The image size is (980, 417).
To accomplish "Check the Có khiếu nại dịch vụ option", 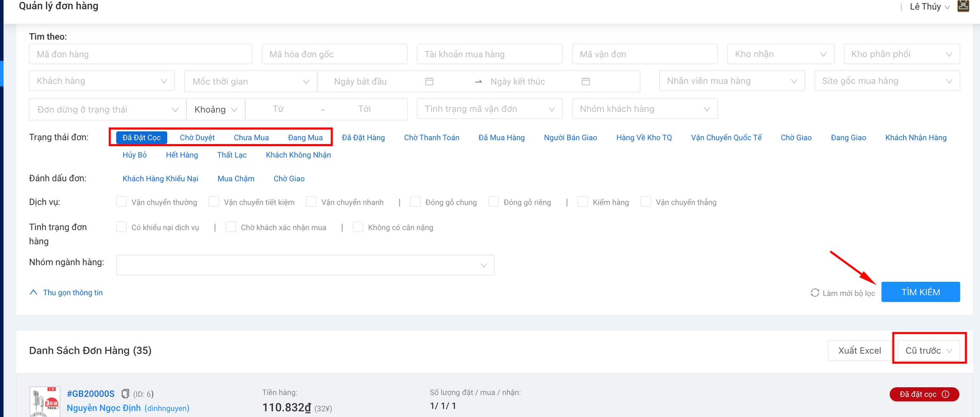I will pos(121,227).
